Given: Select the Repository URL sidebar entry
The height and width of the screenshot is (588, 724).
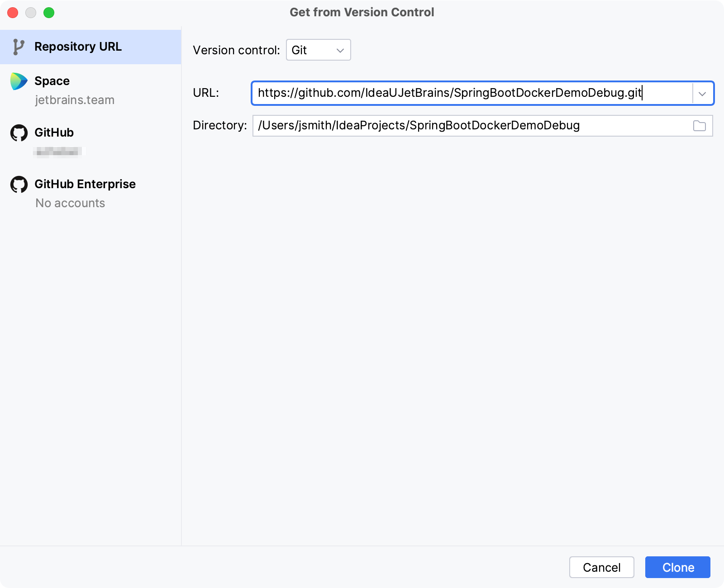Looking at the screenshot, I should pos(78,47).
